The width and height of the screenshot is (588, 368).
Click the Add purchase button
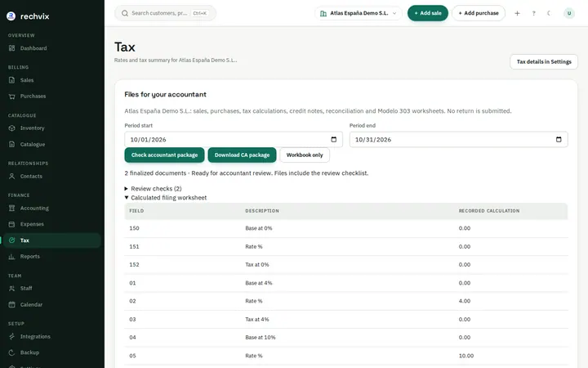pyautogui.click(x=479, y=13)
